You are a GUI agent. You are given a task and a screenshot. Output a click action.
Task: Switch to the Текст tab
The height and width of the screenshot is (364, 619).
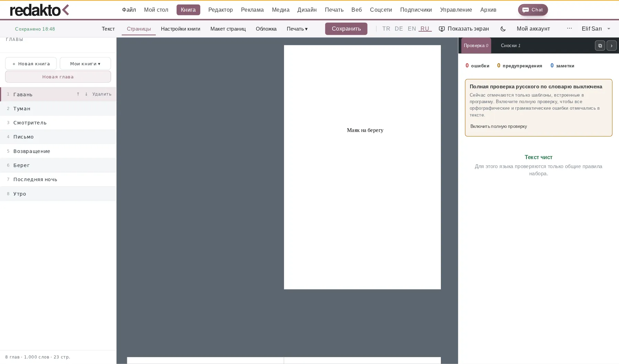pyautogui.click(x=108, y=29)
